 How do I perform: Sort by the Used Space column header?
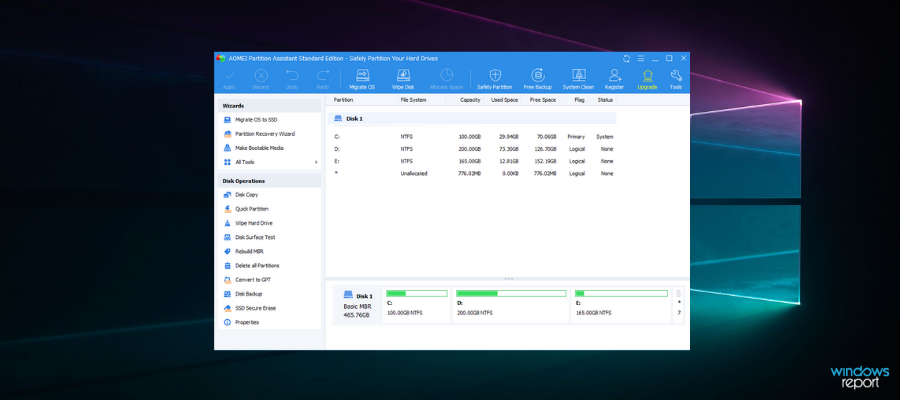pos(503,100)
